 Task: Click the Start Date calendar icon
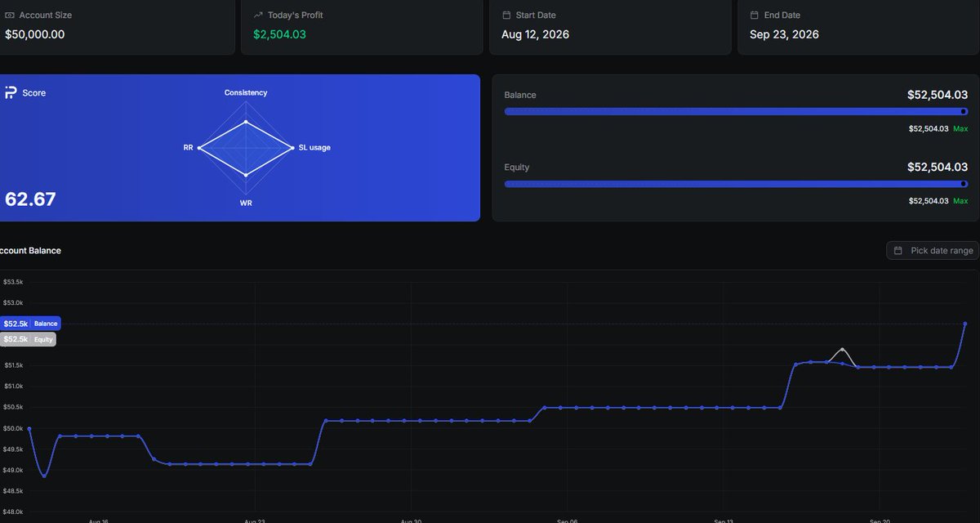[x=506, y=16]
